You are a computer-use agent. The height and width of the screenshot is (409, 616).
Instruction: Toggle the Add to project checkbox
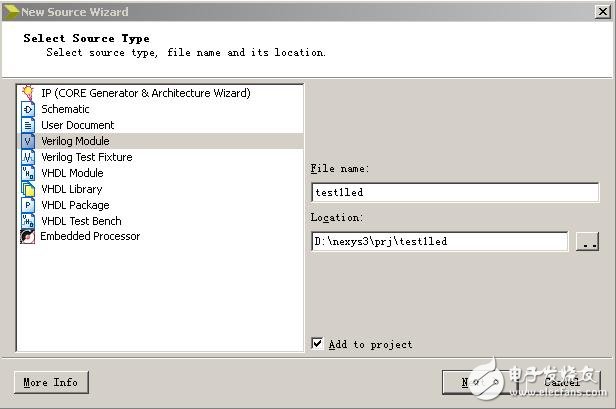tap(317, 344)
